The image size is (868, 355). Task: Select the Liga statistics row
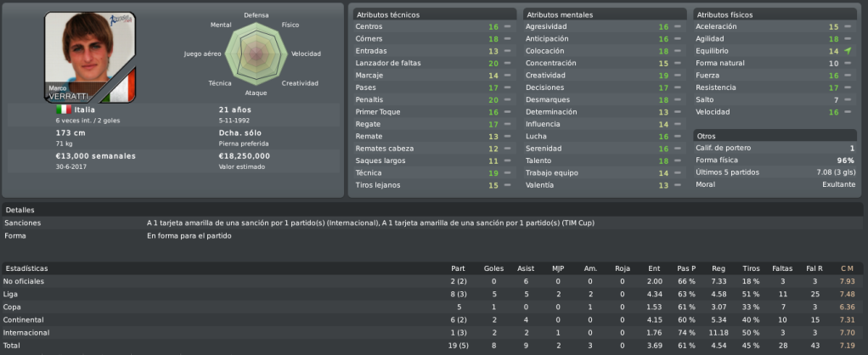[431, 294]
